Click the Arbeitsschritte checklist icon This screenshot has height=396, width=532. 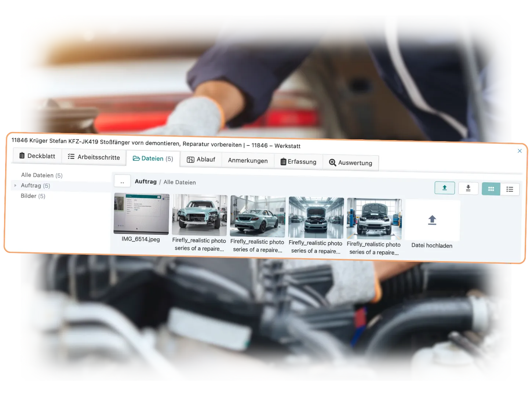[70, 157]
